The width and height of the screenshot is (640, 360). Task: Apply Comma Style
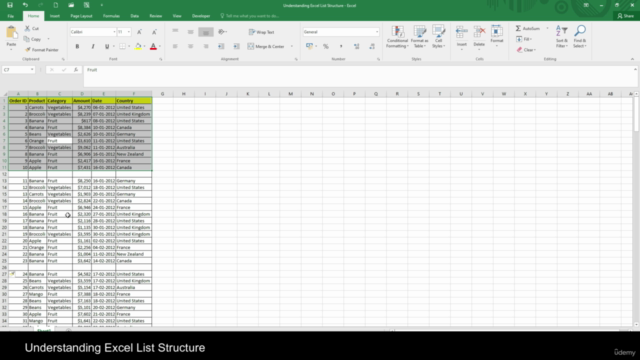341,47
